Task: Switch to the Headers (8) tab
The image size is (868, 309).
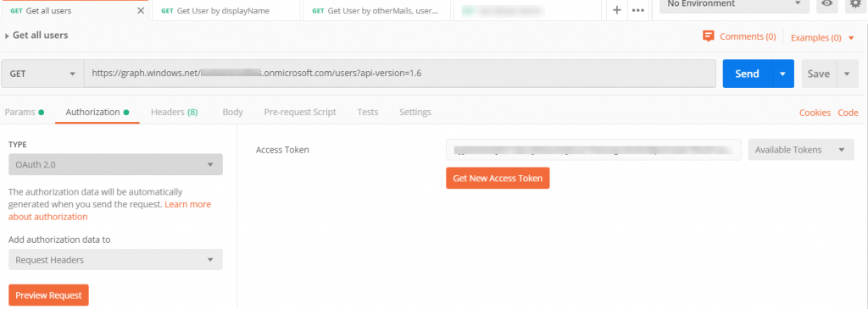Action: 175,112
